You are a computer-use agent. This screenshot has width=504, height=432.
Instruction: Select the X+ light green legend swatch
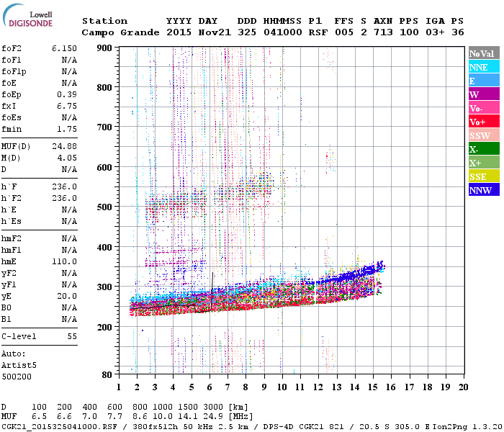click(x=484, y=163)
